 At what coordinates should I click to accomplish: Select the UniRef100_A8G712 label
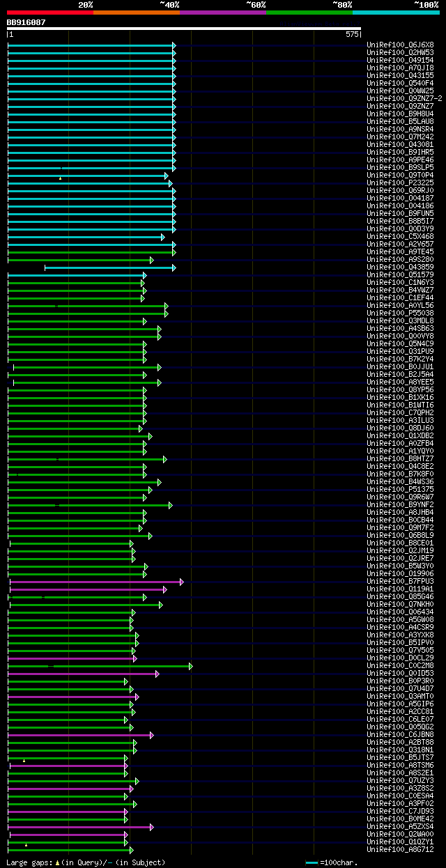coord(400,849)
